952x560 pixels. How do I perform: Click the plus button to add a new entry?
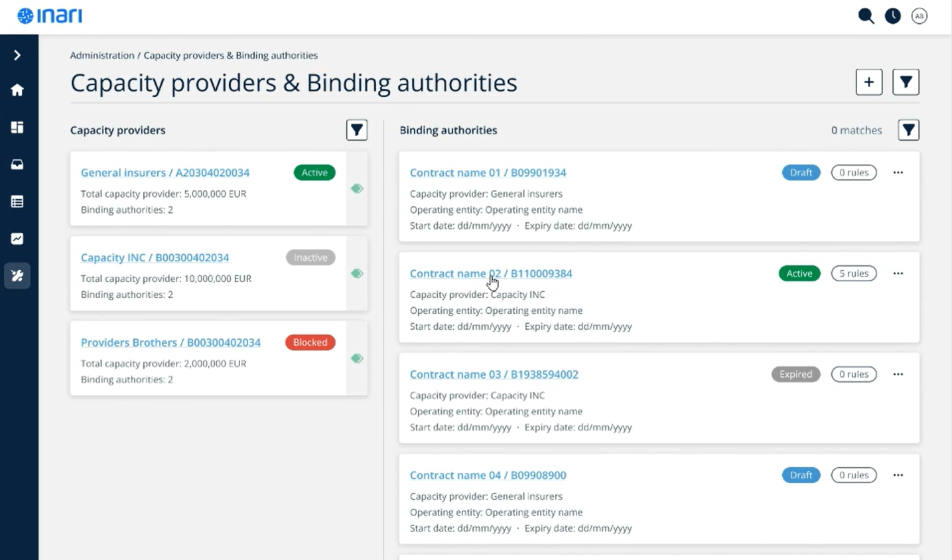pyautogui.click(x=869, y=82)
